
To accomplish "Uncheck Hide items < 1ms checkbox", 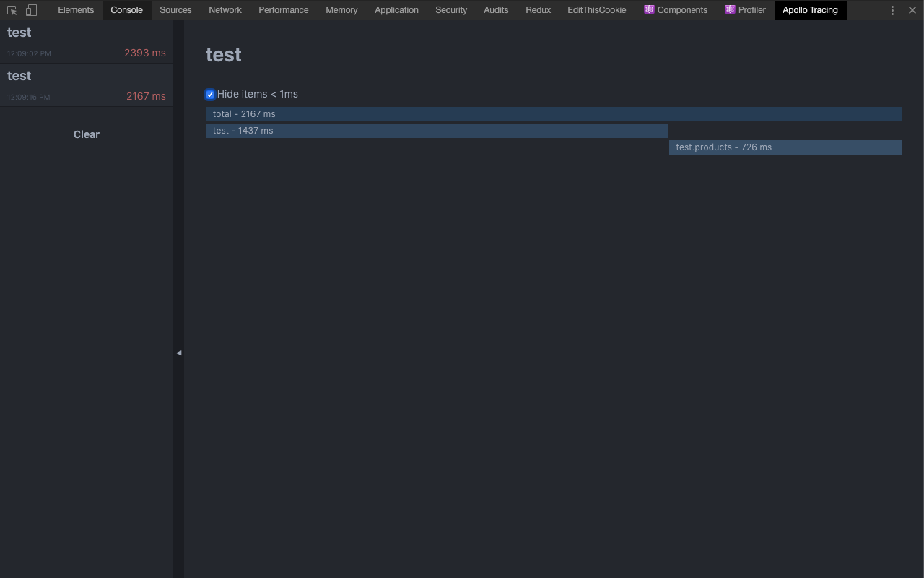I will [210, 95].
